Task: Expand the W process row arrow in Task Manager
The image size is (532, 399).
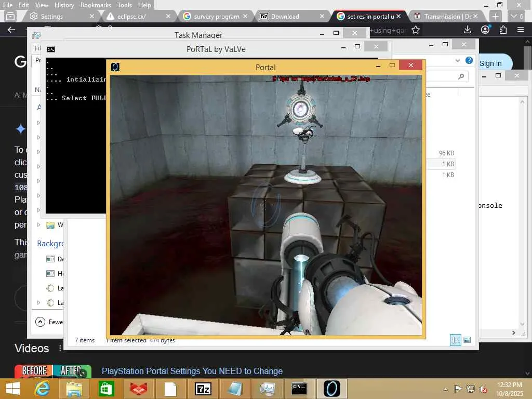Action: [x=38, y=224]
